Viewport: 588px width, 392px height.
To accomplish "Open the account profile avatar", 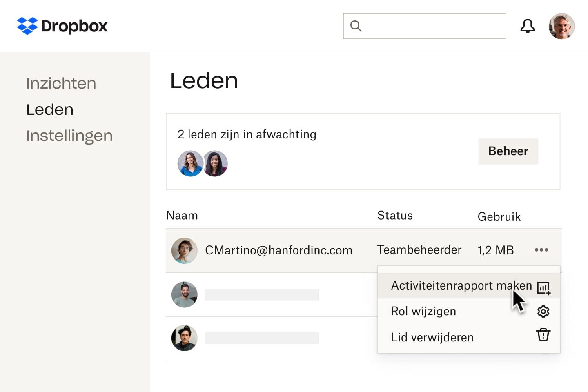I will tap(561, 26).
